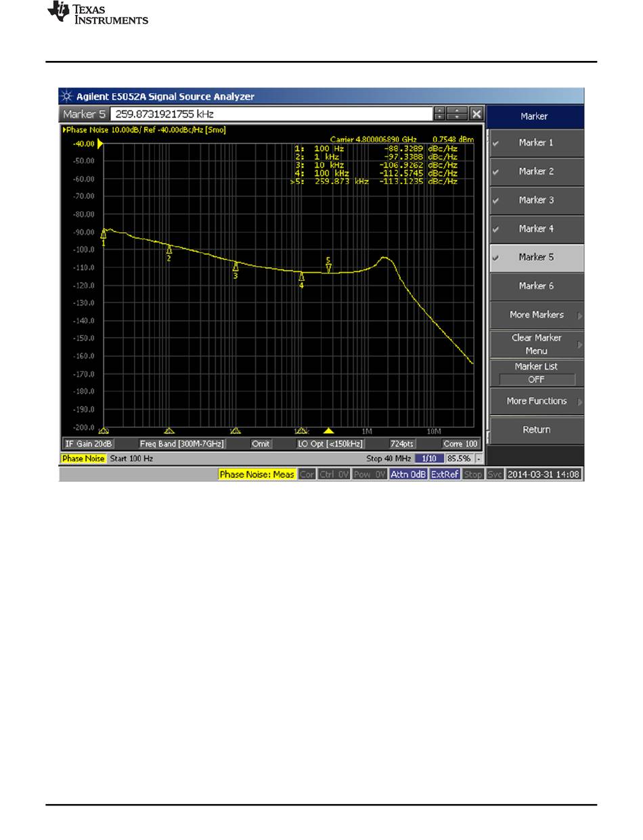Screen dimensions: 643x840
Task: Click the Stop 40 MHz text
Action: (x=389, y=459)
